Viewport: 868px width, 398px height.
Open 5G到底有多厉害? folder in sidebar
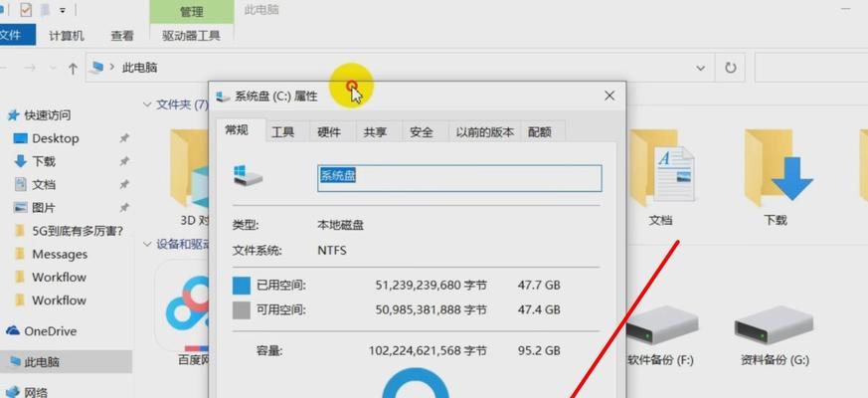78,231
